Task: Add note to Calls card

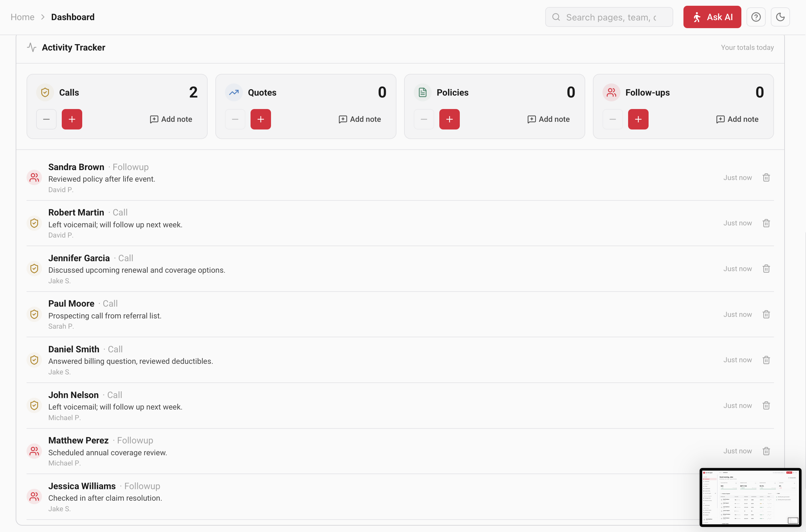Action: 171,119
